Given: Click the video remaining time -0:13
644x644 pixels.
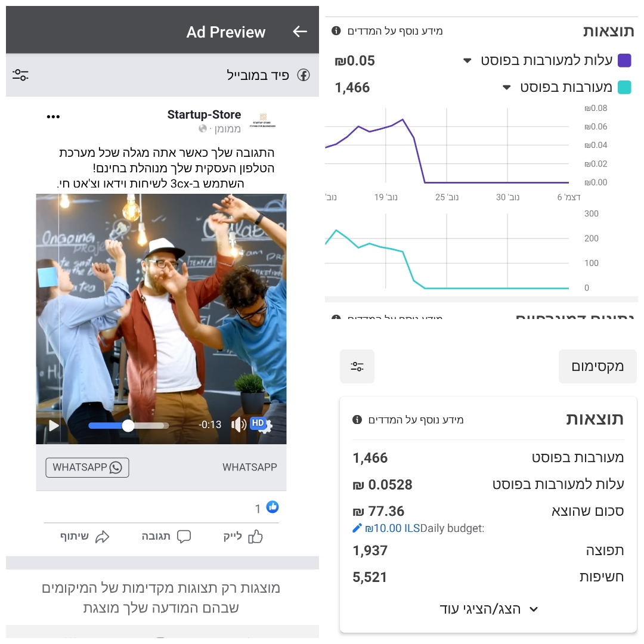Looking at the screenshot, I should 210,425.
